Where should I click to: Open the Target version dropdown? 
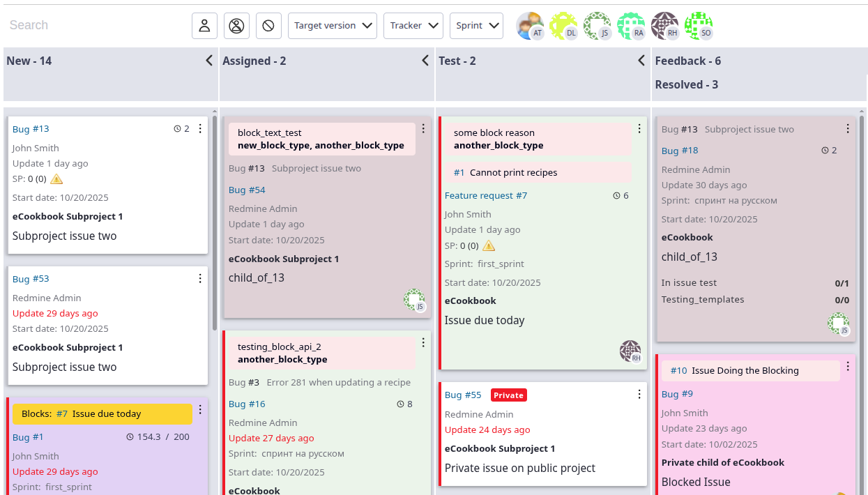[333, 25]
